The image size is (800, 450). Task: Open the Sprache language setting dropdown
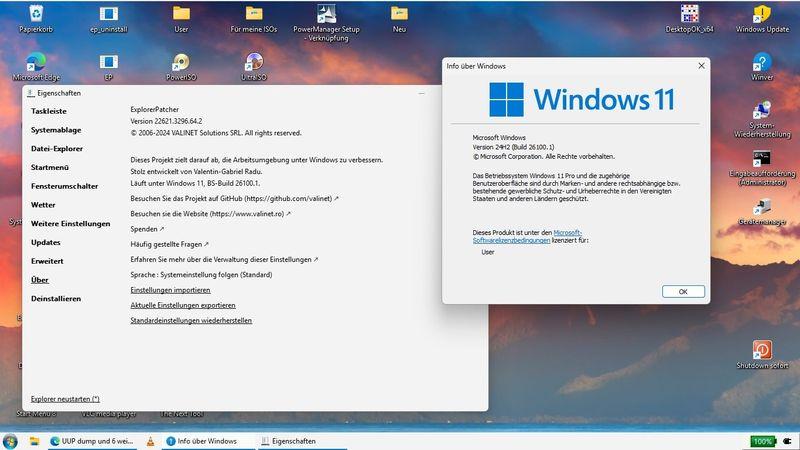[201, 275]
